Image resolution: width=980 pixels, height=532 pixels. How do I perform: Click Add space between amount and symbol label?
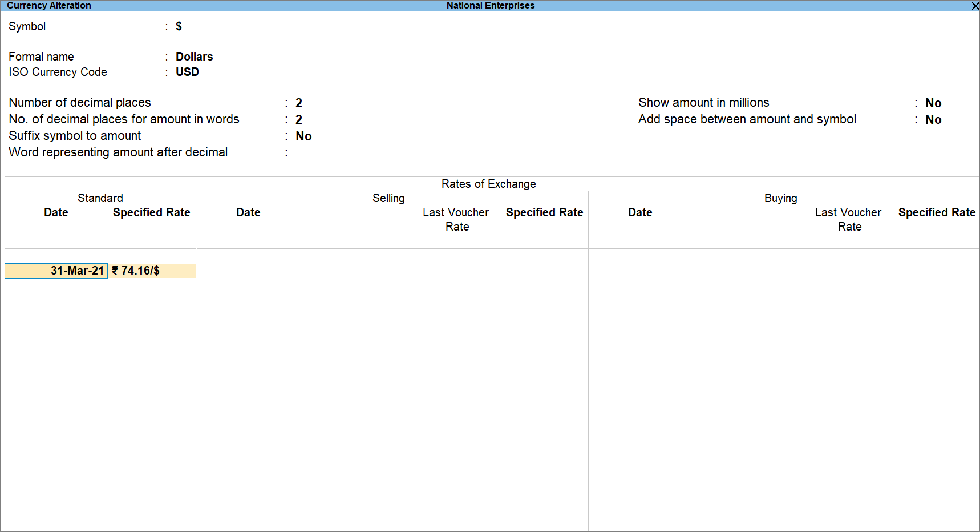coord(747,119)
